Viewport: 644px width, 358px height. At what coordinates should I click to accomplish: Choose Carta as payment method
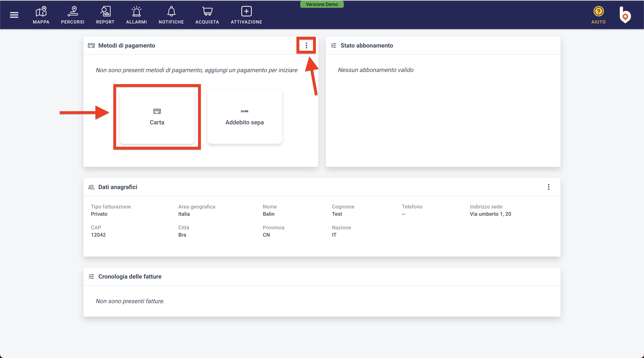[157, 117]
